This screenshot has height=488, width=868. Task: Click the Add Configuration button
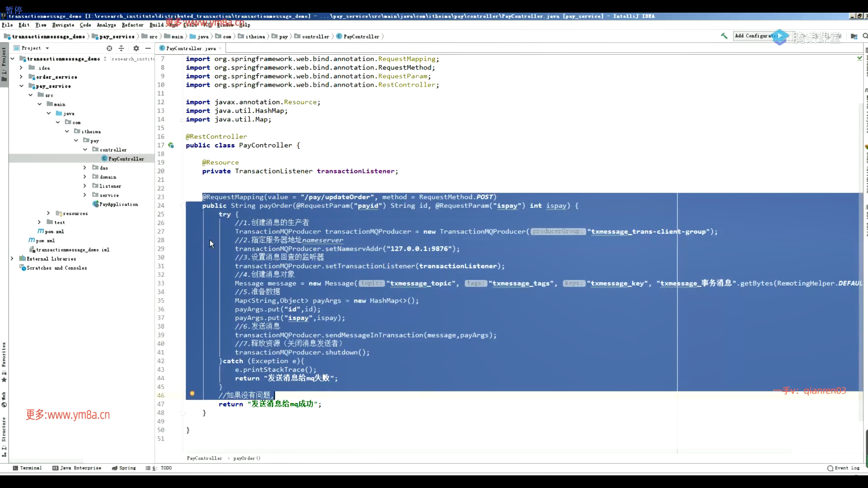pos(754,36)
